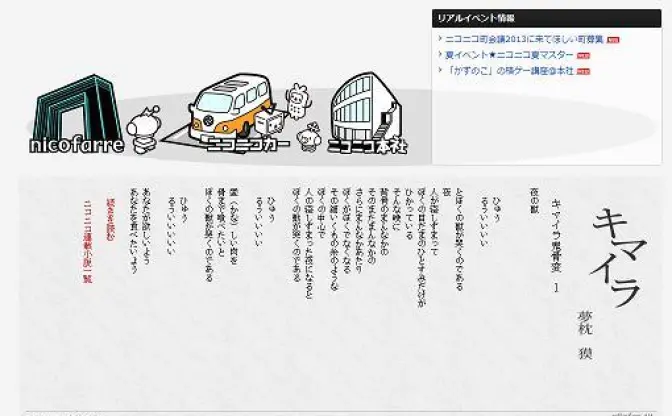This screenshot has width=672, height=416.
Task: Click the arrow bullet before 「かずのこ」 link
Action: tap(440, 71)
